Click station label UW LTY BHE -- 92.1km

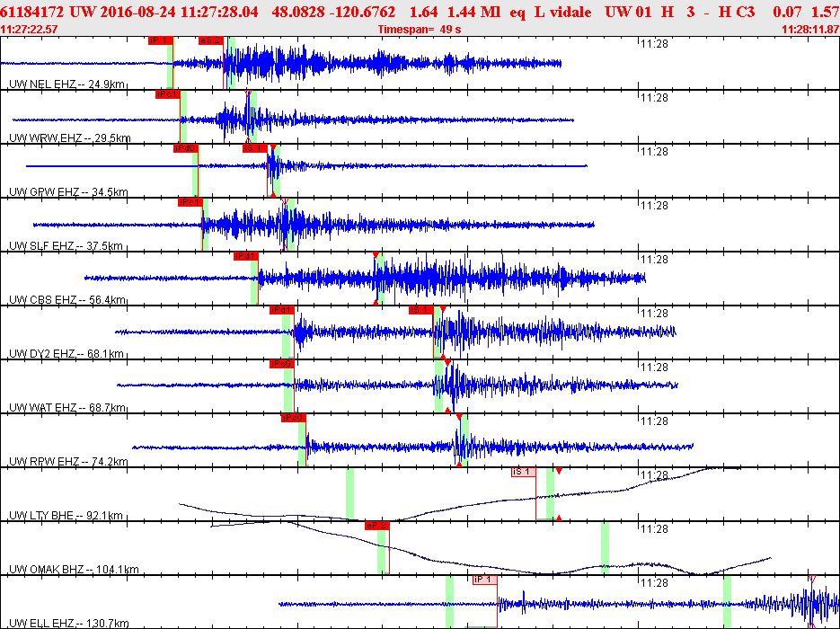[66, 516]
